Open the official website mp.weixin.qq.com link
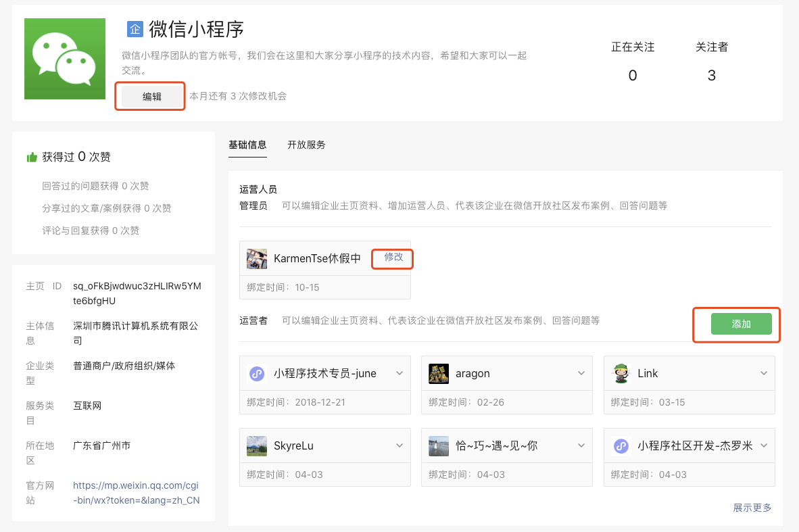 click(x=136, y=493)
